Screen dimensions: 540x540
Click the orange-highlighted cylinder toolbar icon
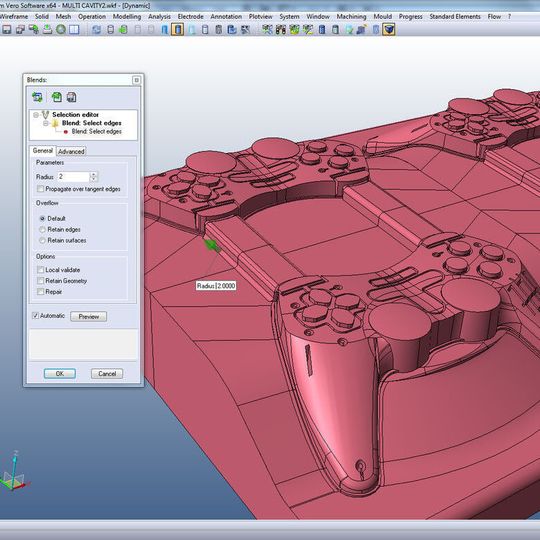coord(178,30)
